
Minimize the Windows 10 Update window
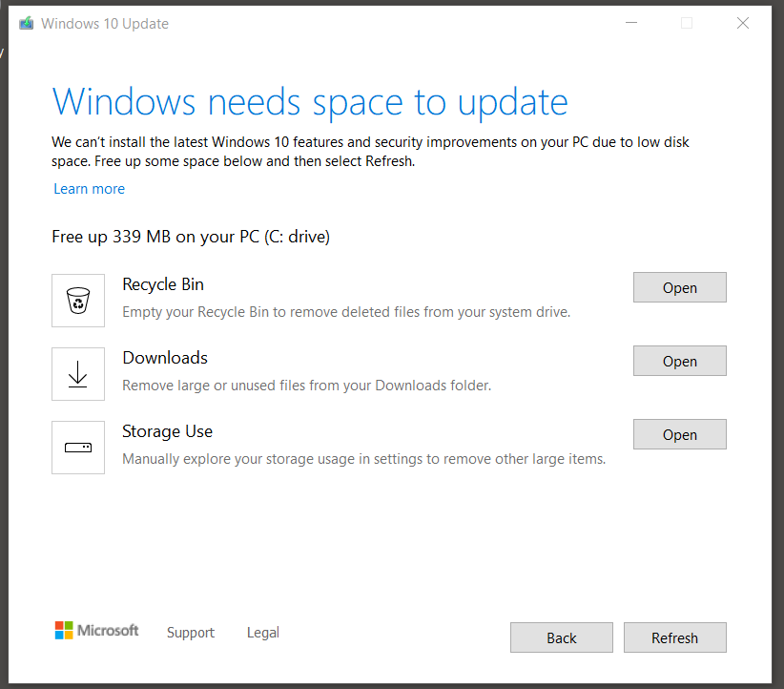click(x=631, y=23)
